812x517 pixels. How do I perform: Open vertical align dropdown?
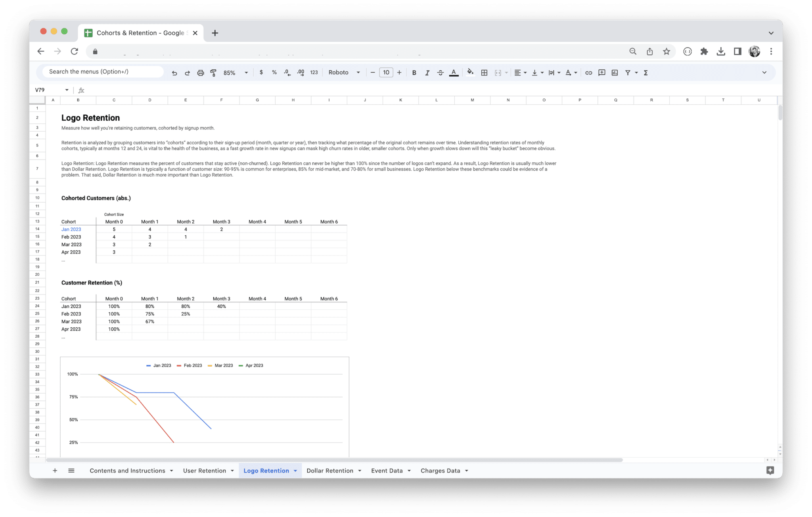click(538, 73)
